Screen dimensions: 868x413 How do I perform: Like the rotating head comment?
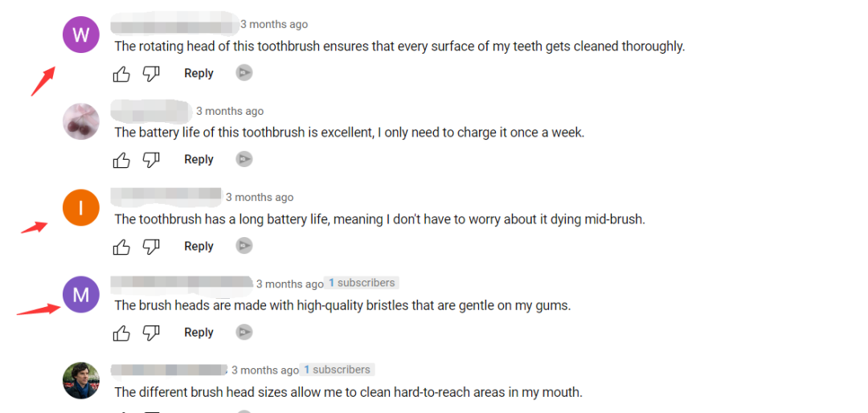click(x=121, y=74)
